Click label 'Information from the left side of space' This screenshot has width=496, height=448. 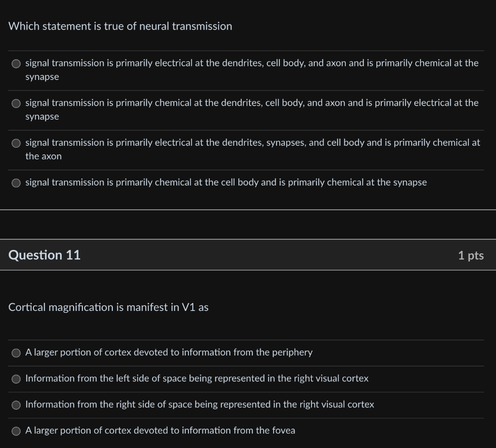197,378
